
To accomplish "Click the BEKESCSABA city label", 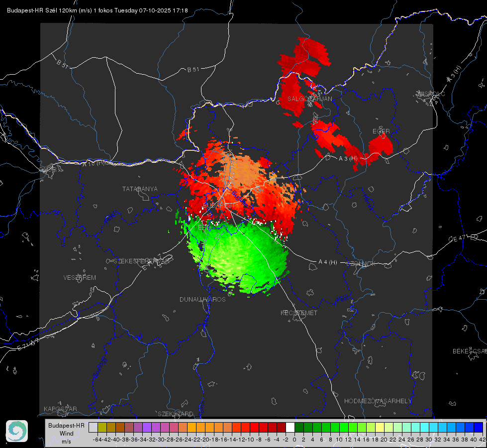I will click(470, 351).
